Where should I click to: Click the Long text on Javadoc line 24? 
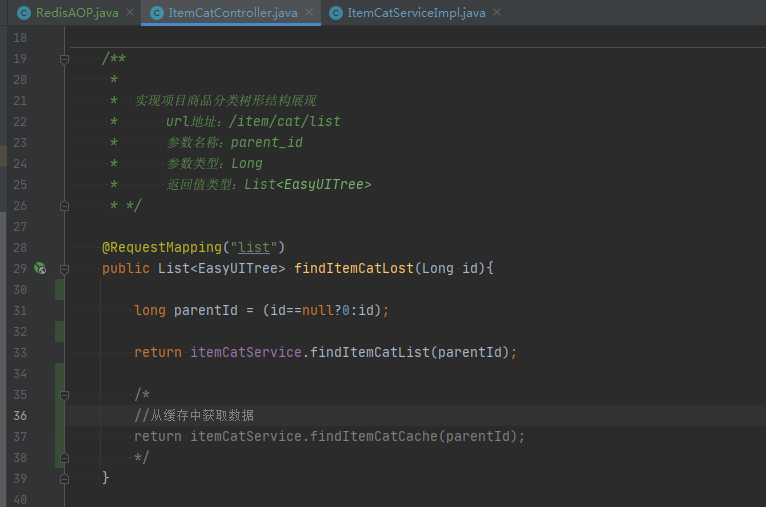tap(247, 163)
